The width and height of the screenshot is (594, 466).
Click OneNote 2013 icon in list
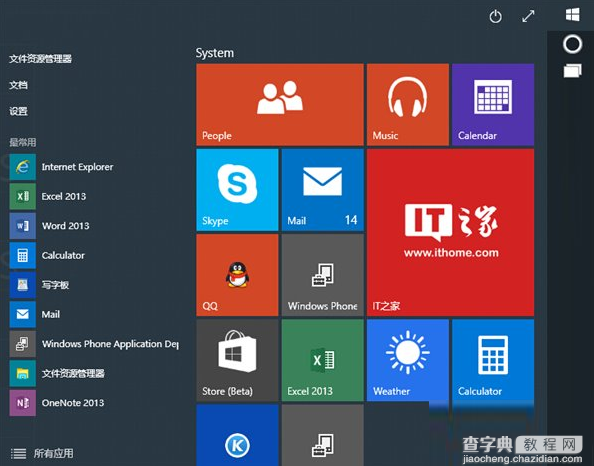[x=23, y=403]
